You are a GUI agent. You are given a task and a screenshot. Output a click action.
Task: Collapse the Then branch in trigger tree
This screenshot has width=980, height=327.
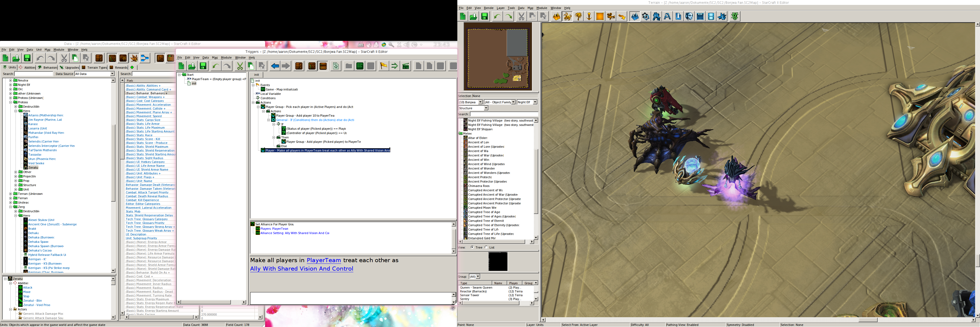[x=274, y=137]
